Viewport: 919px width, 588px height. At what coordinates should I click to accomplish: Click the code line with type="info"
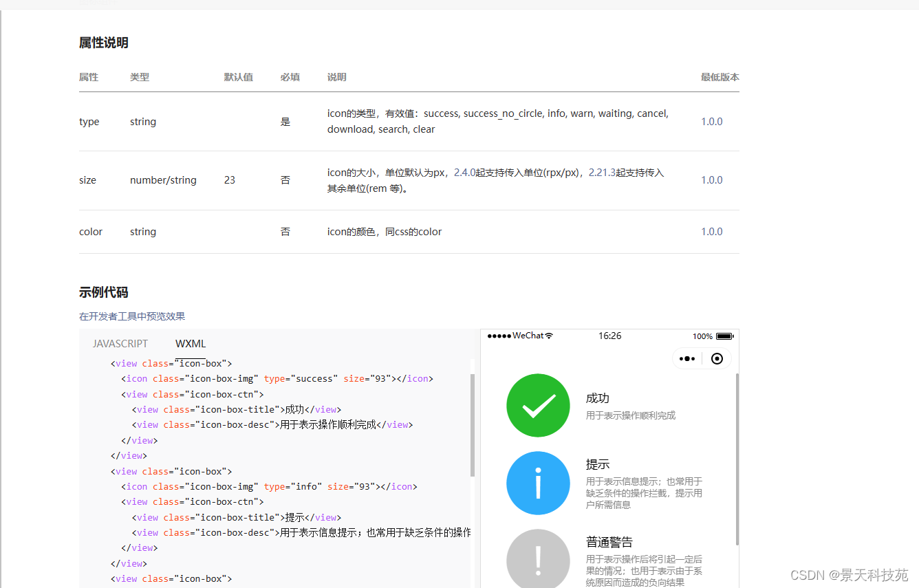tap(269, 486)
